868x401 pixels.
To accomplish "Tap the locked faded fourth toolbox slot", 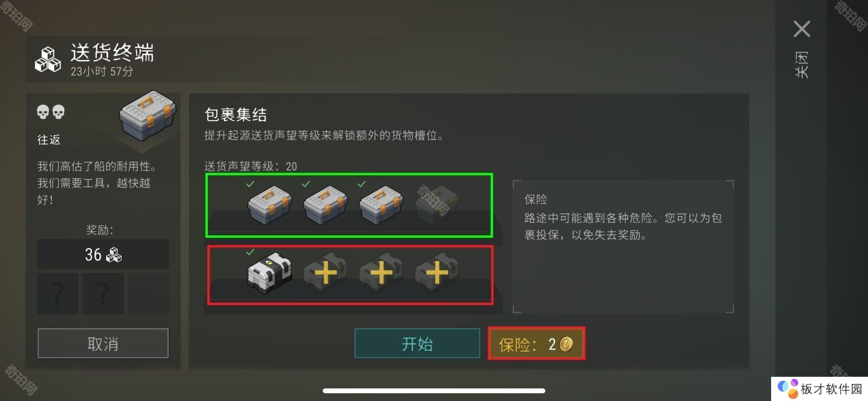I will click(x=437, y=205).
